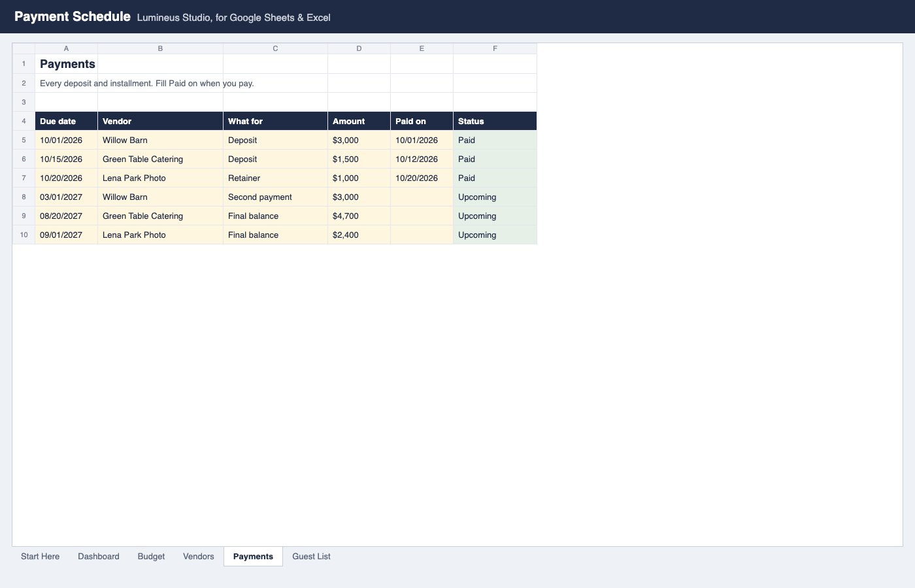
Task: Select Green Table Catering in row 9
Action: 160,216
